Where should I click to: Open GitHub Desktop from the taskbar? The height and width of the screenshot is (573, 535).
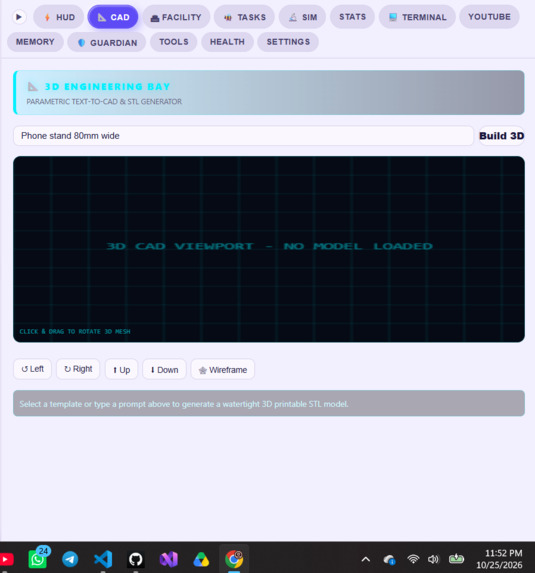click(x=136, y=559)
